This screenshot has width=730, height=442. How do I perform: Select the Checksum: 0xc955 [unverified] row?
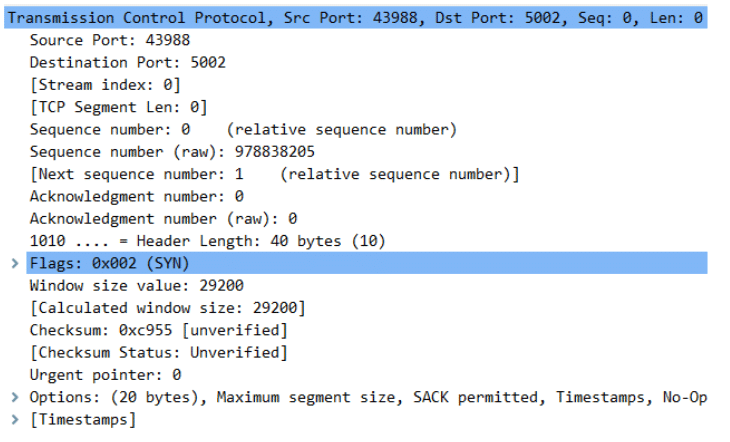pyautogui.click(x=159, y=330)
